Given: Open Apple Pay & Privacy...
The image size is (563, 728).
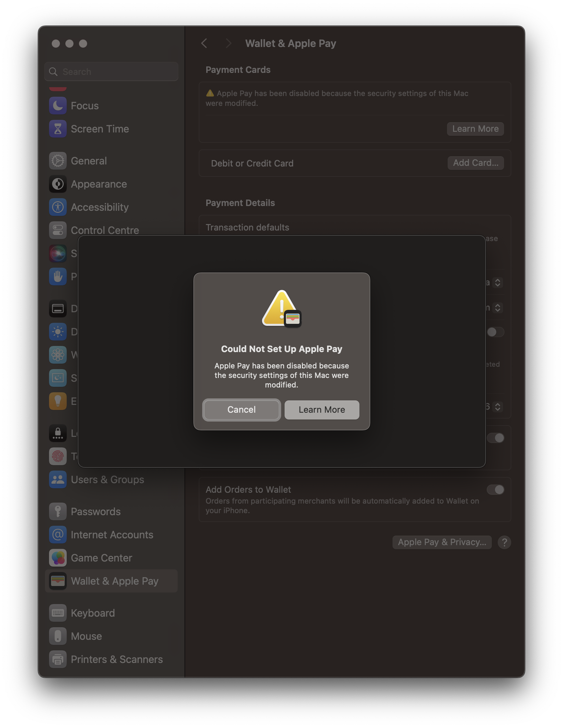Looking at the screenshot, I should click(442, 542).
